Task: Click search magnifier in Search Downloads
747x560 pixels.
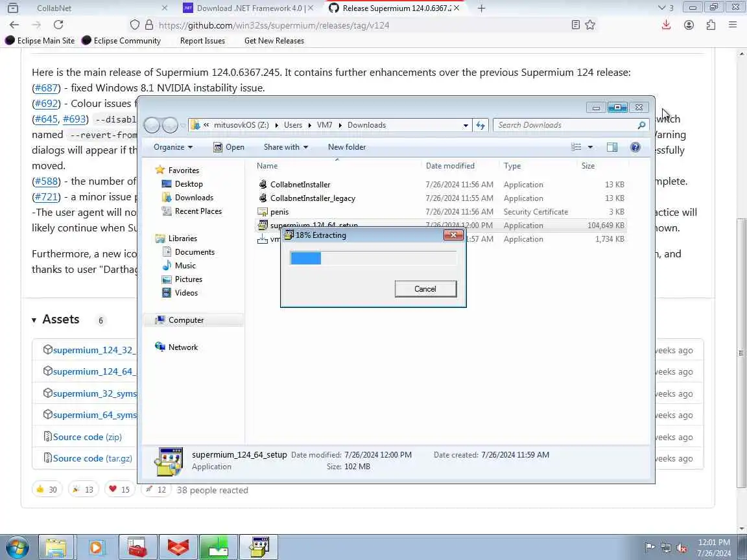Action: [641, 125]
